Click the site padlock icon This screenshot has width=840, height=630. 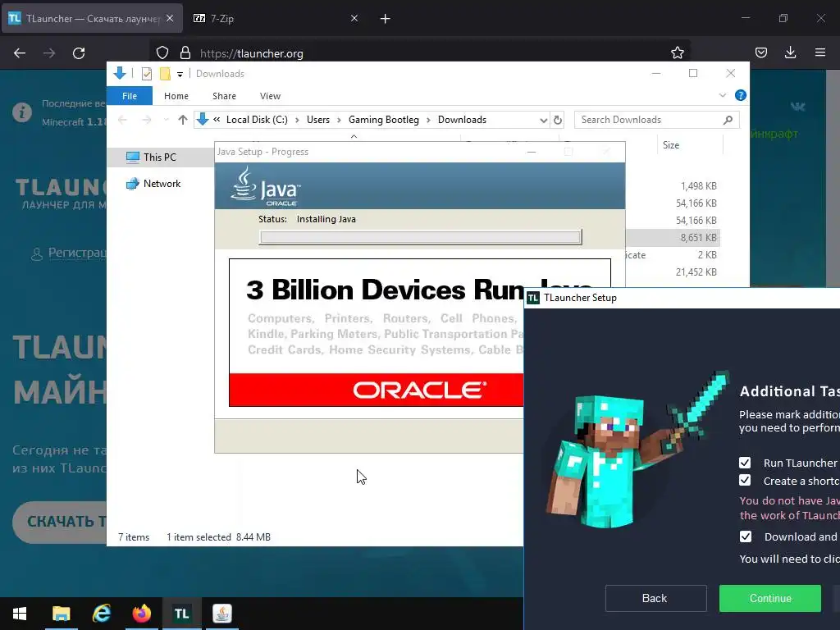tap(185, 53)
